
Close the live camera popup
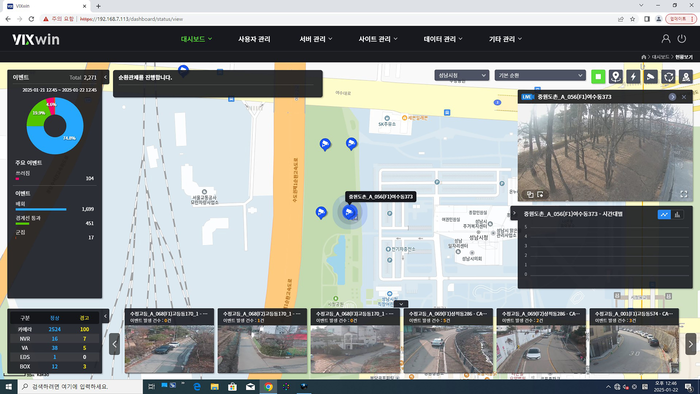point(683,97)
